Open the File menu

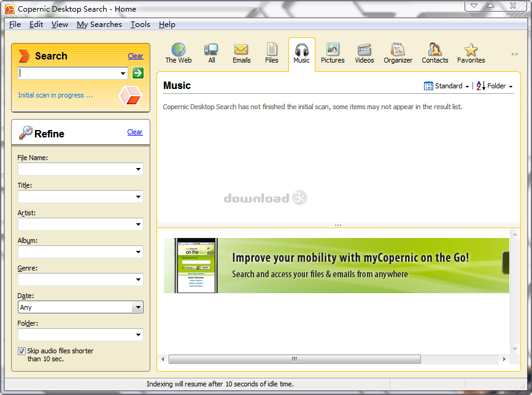pyautogui.click(x=15, y=25)
